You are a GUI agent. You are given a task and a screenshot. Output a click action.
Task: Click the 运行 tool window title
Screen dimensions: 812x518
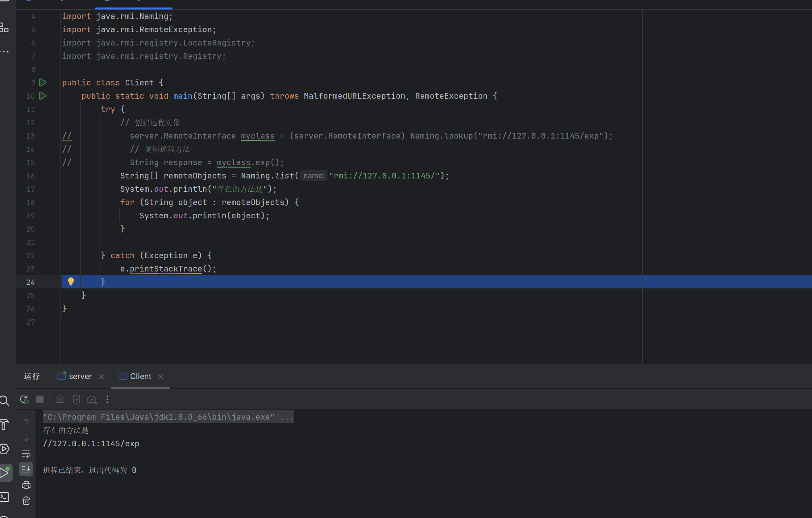(x=31, y=376)
